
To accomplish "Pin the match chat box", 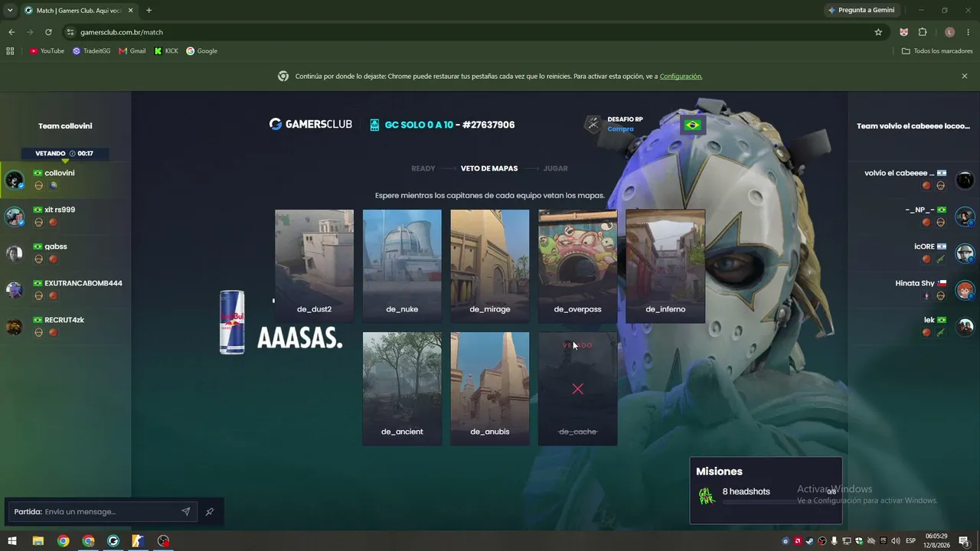I will tap(209, 511).
